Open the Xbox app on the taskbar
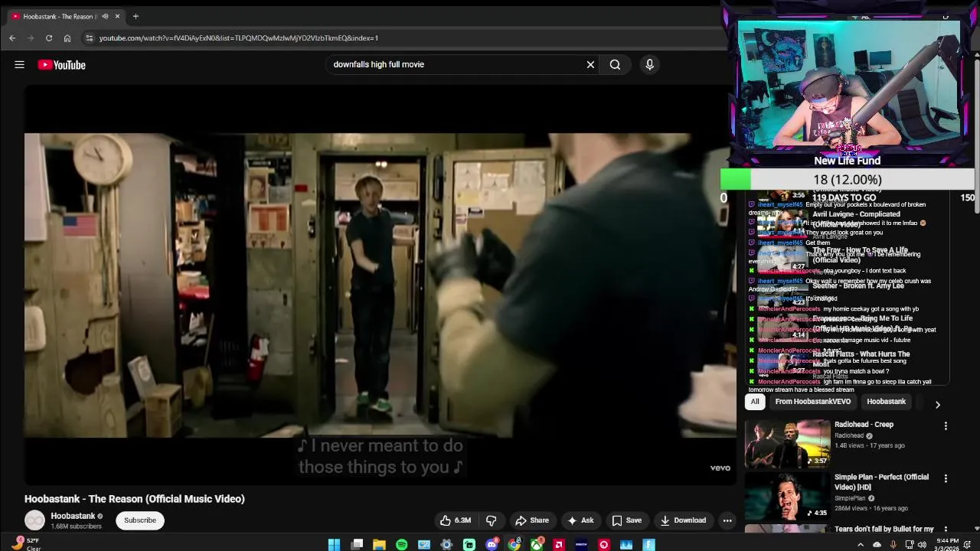 click(x=537, y=545)
